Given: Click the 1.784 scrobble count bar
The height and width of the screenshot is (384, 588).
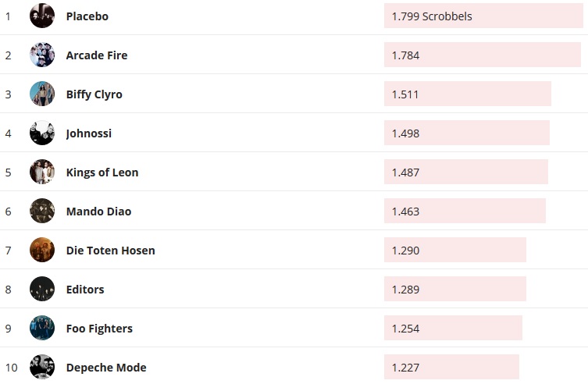Looking at the screenshot, I should coord(482,55).
